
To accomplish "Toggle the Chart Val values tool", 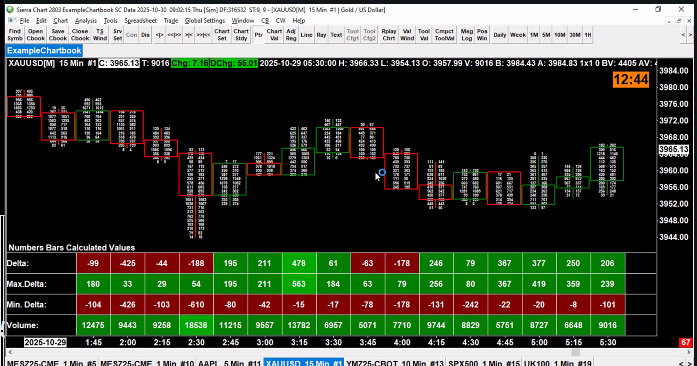I will pyautogui.click(x=274, y=35).
